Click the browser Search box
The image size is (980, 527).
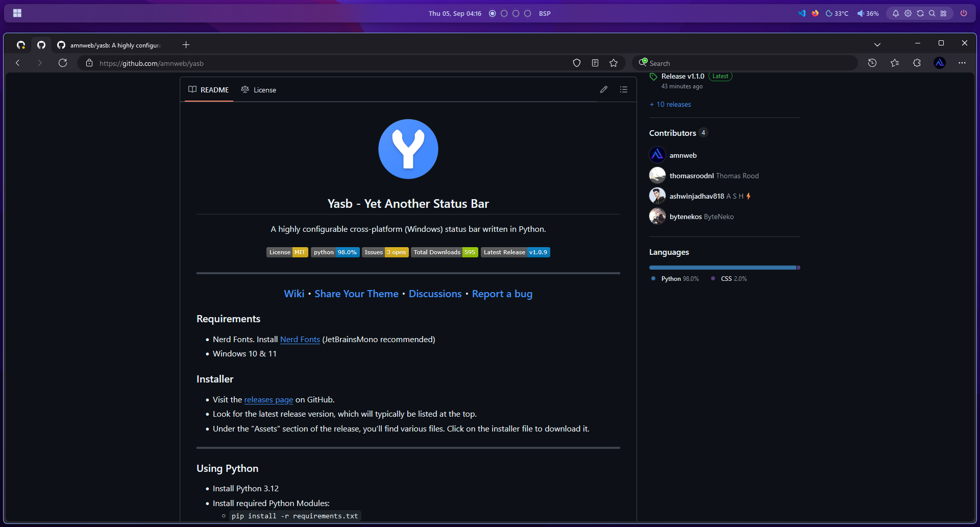(x=745, y=63)
